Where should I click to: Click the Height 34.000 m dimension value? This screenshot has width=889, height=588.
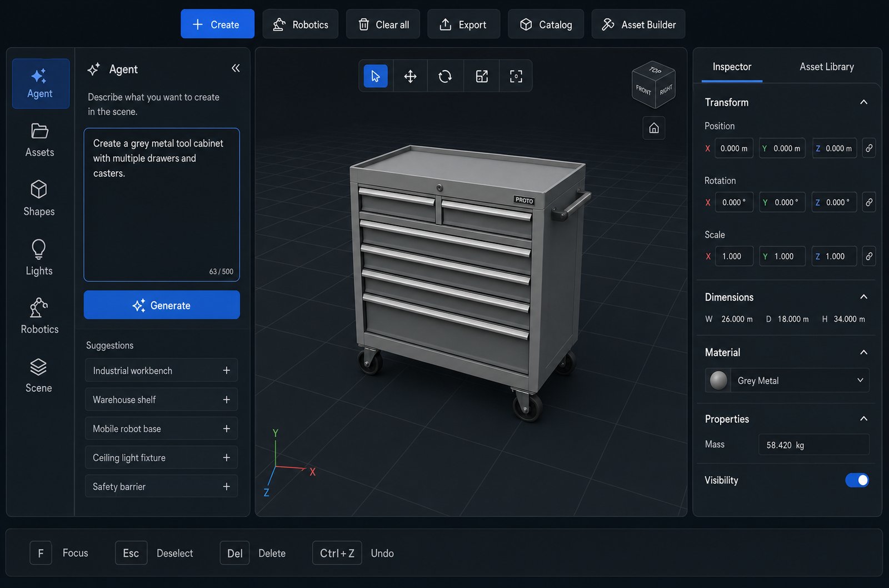[x=849, y=319]
